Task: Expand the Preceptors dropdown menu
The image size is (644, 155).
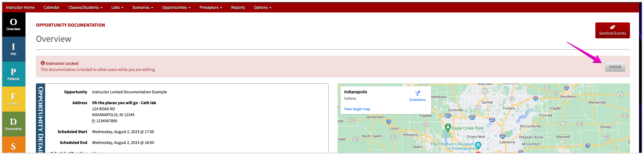Action: (211, 7)
